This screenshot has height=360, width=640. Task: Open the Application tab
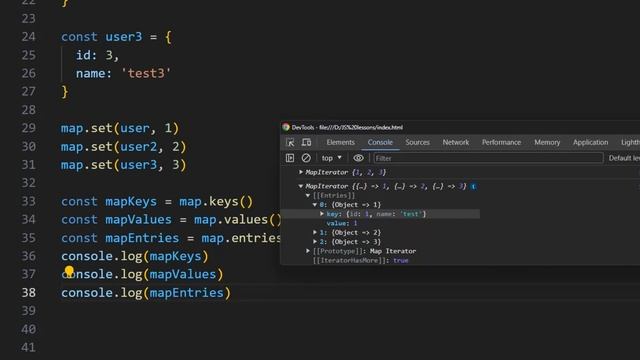coord(590,142)
